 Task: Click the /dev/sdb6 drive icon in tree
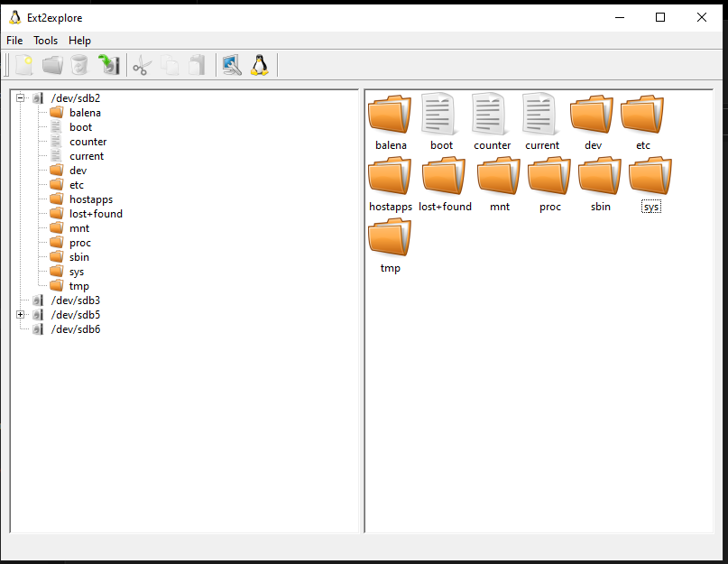point(38,329)
